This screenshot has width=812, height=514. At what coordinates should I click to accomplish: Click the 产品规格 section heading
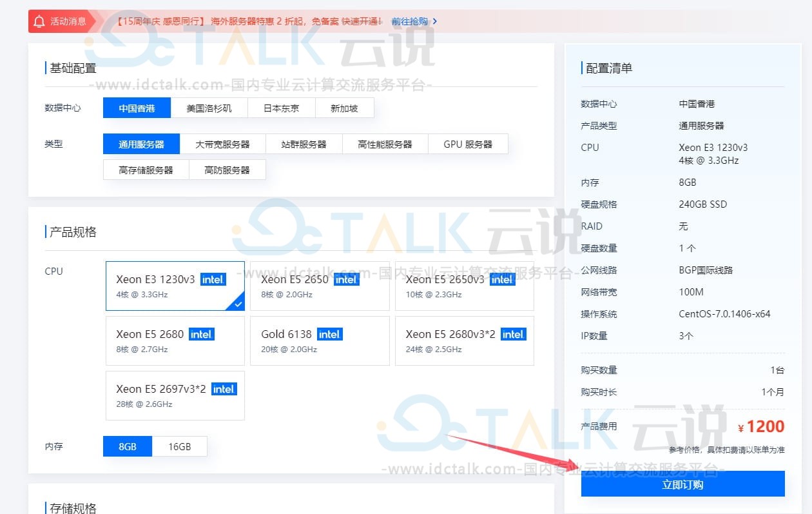[x=73, y=232]
